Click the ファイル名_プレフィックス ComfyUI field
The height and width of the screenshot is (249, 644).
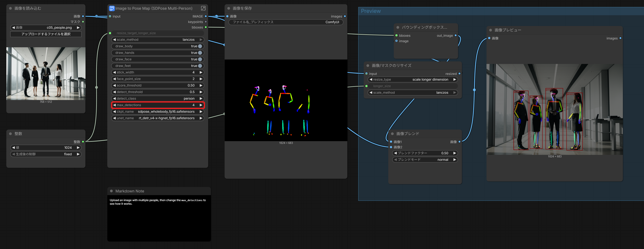pos(286,22)
